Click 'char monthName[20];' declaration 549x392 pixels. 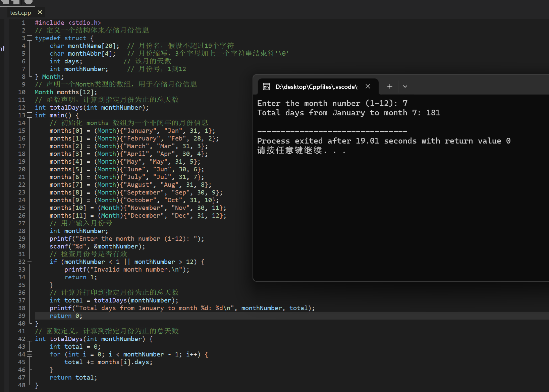pos(85,46)
